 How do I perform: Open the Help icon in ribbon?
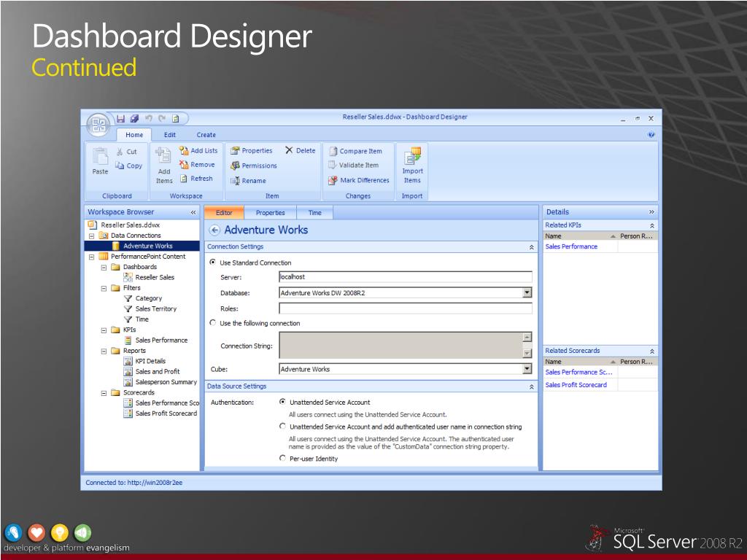point(651,135)
